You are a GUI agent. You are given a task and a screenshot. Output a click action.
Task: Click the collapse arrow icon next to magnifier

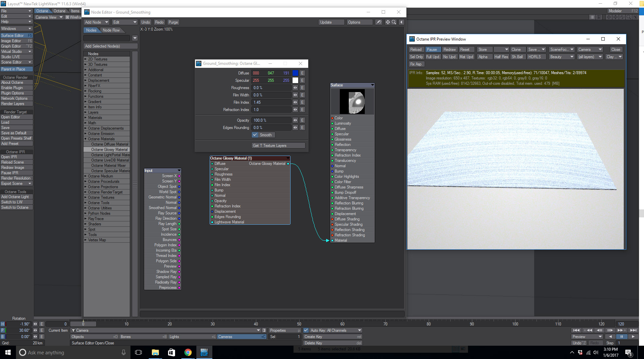[x=401, y=22]
